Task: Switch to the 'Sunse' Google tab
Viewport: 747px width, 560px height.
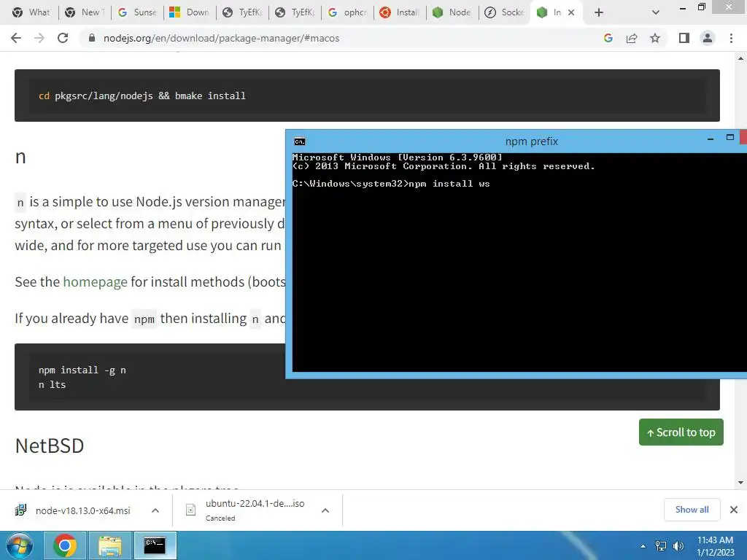Action: pyautogui.click(x=137, y=12)
